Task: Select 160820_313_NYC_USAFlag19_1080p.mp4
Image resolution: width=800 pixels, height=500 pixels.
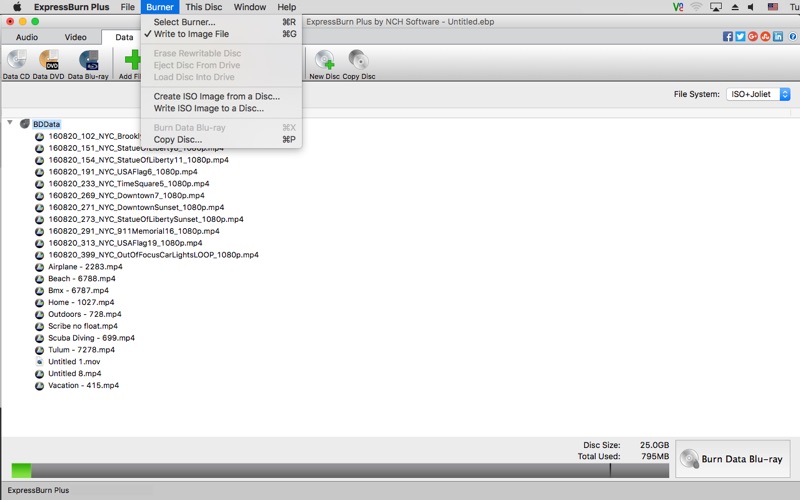Action: tap(125, 243)
